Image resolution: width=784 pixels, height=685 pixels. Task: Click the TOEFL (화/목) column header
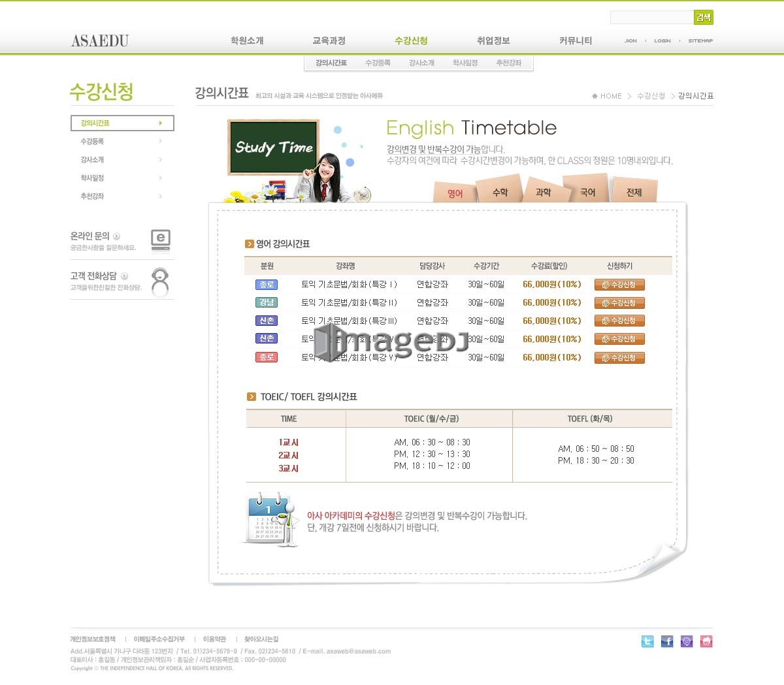click(590, 419)
